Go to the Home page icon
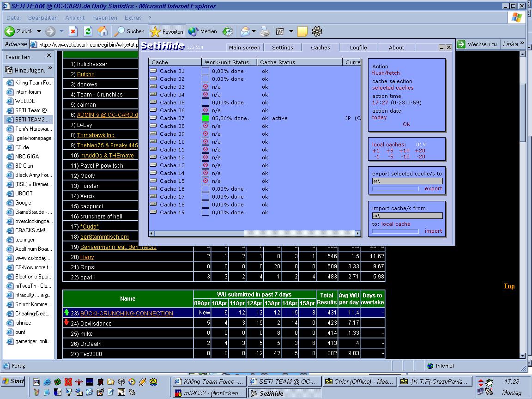 click(x=103, y=31)
